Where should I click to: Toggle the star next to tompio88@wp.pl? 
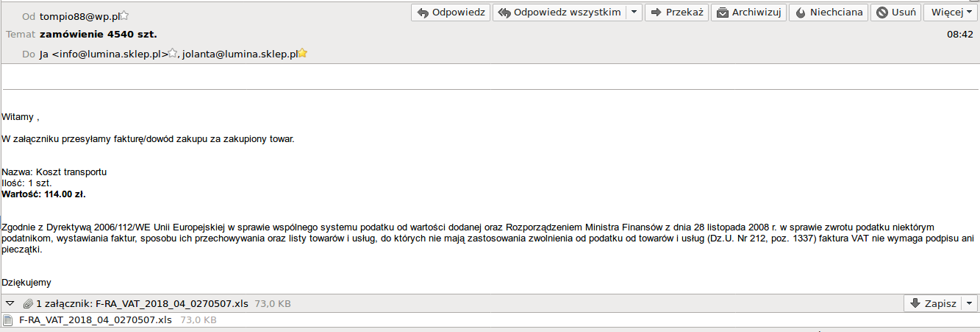pyautogui.click(x=124, y=15)
